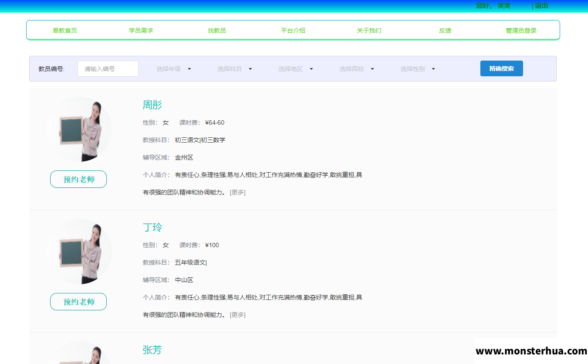The image size is (588, 364).
Task: Click username 芙芙 in header
Action: point(504,6)
